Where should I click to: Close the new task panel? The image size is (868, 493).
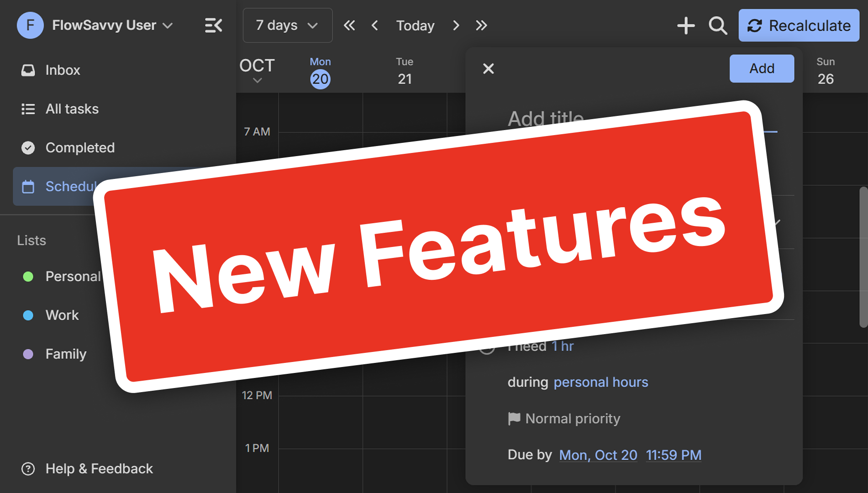(x=488, y=68)
